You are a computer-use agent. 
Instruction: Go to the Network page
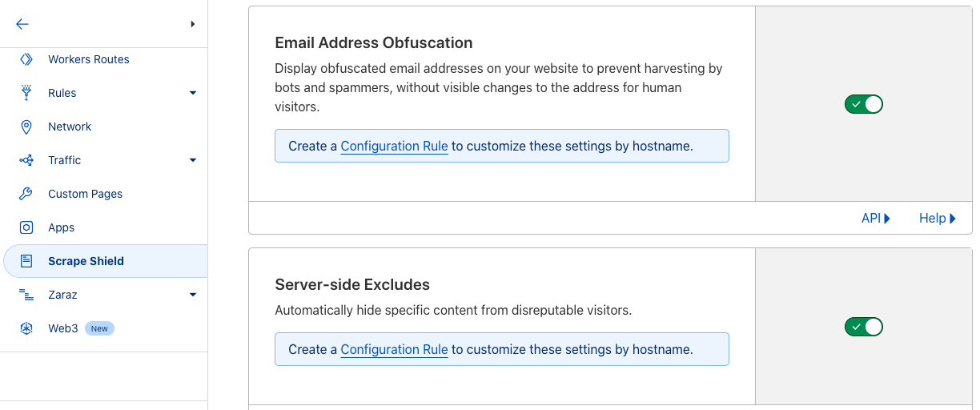click(x=70, y=127)
